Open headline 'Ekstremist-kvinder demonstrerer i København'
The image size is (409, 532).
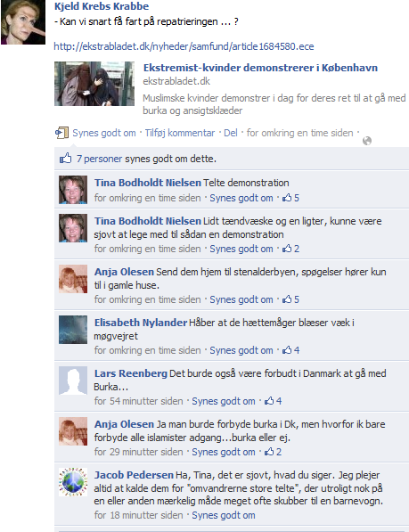click(x=260, y=68)
